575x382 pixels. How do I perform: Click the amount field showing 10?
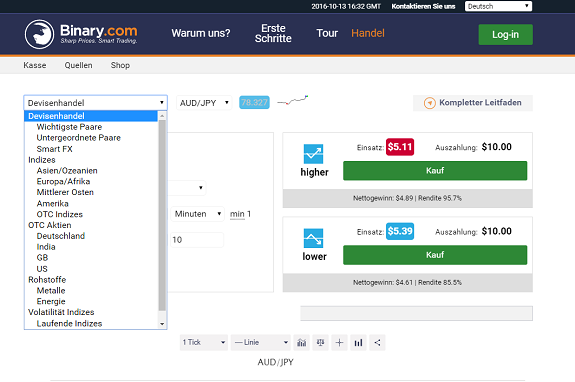tap(197, 240)
